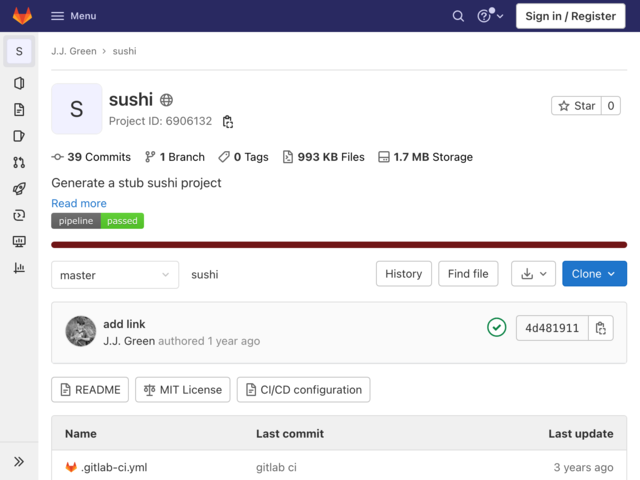Open the .gitlab-ci.yml file

pyautogui.click(x=114, y=467)
